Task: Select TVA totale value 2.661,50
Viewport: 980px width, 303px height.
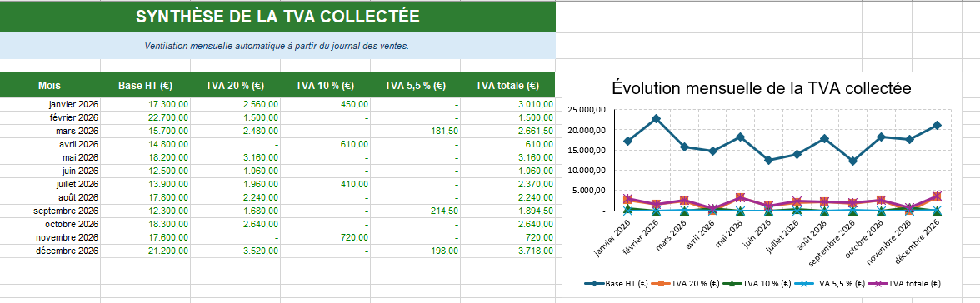Action: click(507, 131)
